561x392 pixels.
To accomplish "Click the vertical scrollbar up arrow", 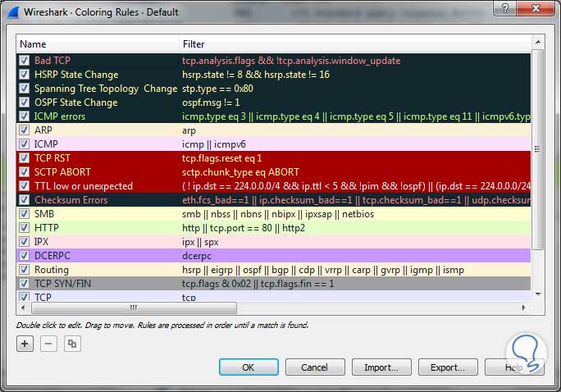I will 538,42.
